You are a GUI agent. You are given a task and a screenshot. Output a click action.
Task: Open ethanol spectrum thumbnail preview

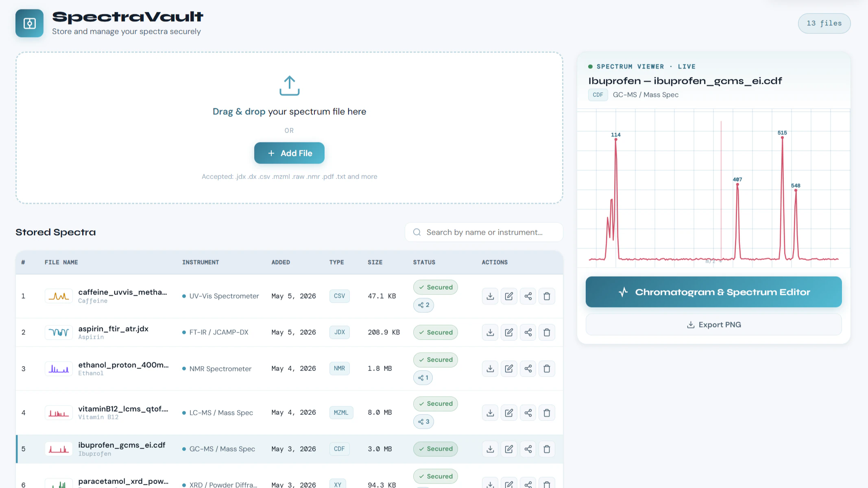pos(59,368)
